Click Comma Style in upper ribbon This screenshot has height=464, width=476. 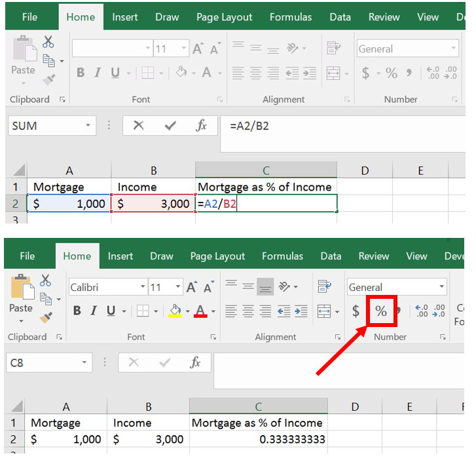pyautogui.click(x=409, y=73)
